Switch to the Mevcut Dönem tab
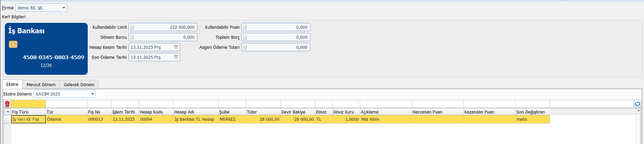 (41, 84)
